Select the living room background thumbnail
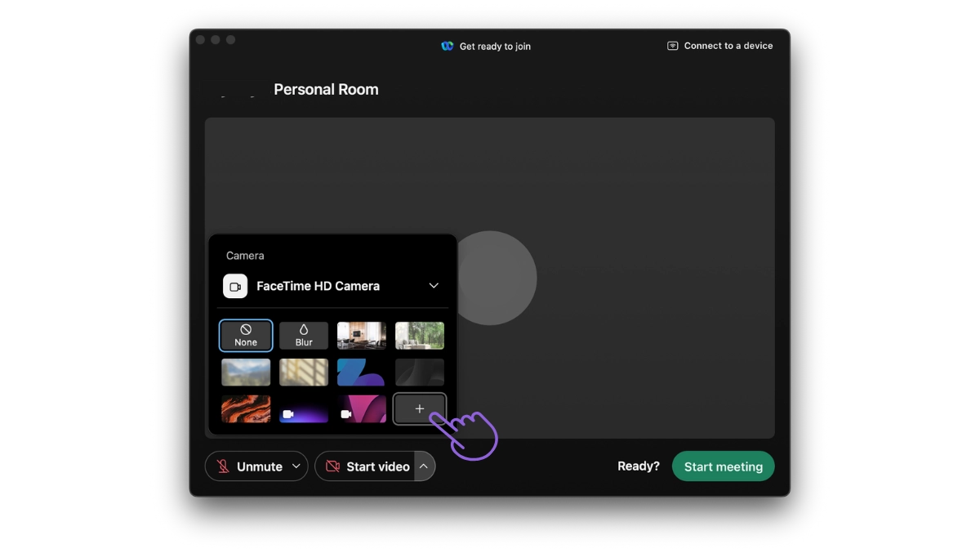Image resolution: width=980 pixels, height=553 pixels. click(361, 335)
